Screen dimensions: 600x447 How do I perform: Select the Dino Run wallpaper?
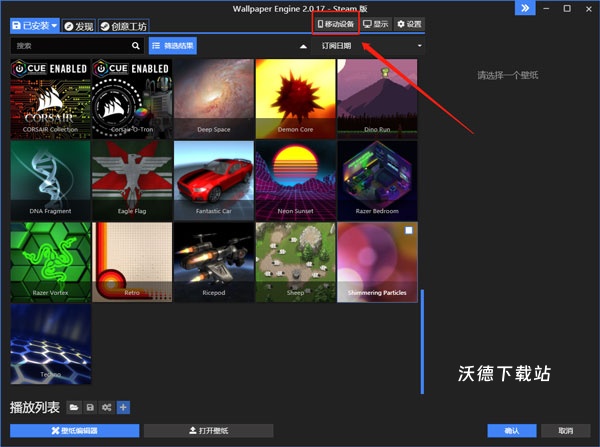(377, 99)
